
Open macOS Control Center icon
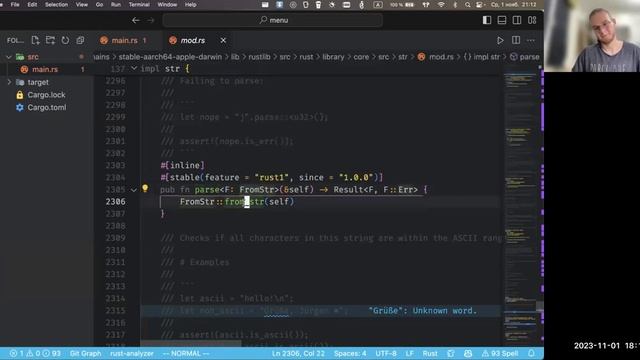point(480,4)
